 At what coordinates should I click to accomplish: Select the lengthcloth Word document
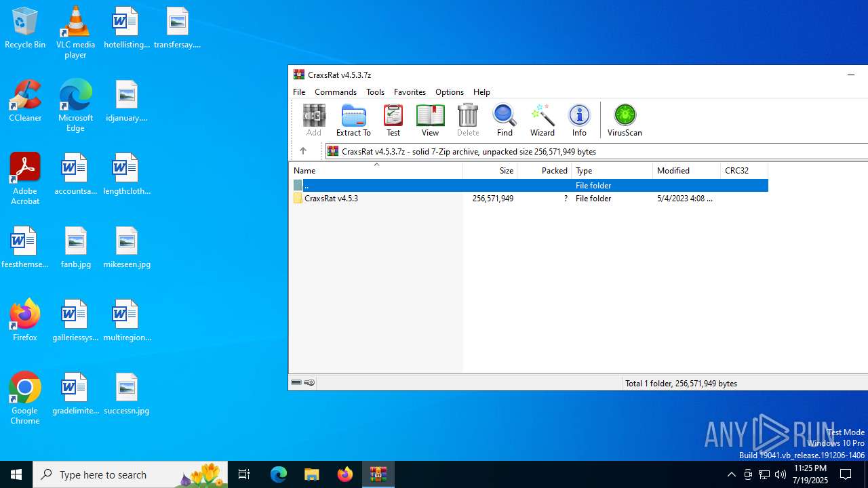[126, 174]
